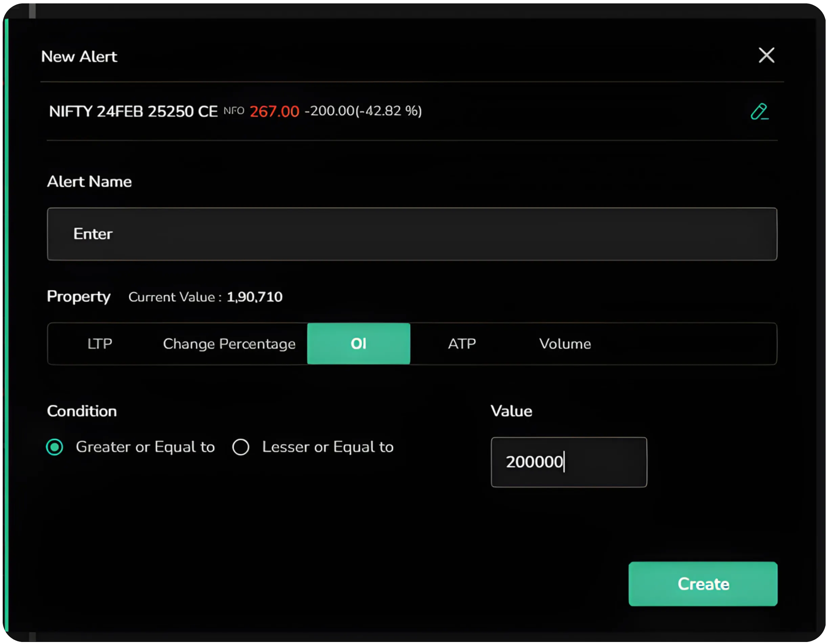829x644 pixels.
Task: Select the OI property option
Action: click(358, 344)
